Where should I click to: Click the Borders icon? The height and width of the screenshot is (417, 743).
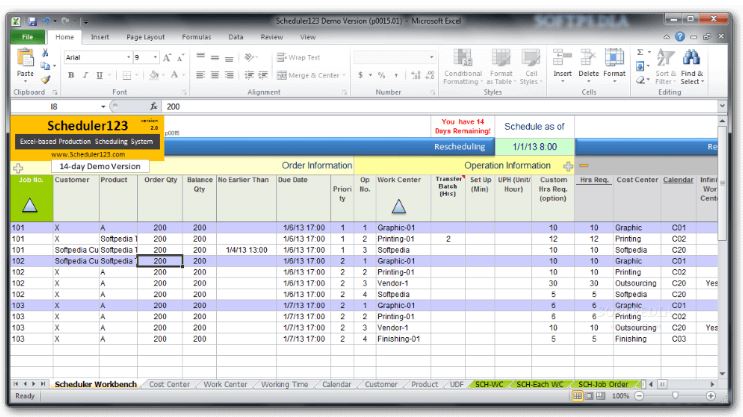coord(127,75)
